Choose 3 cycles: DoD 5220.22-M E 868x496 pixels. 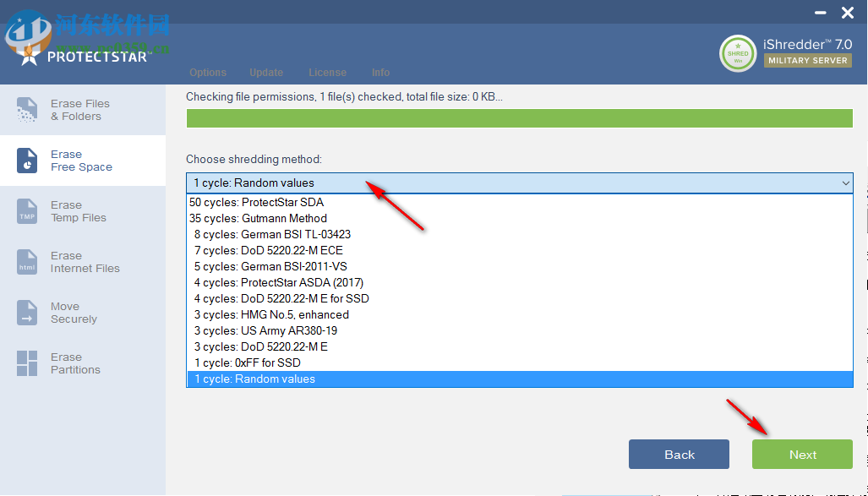[x=519, y=346]
